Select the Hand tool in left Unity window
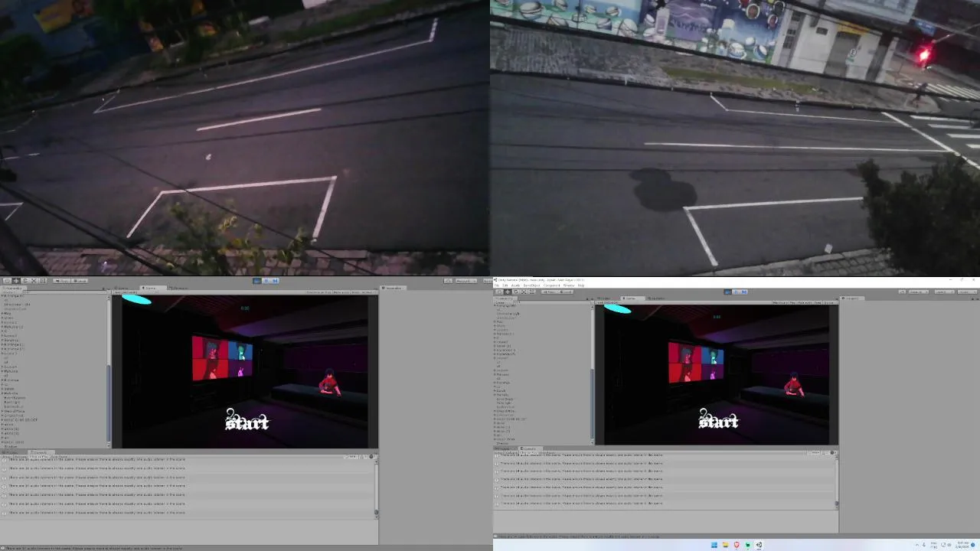Image resolution: width=980 pixels, height=551 pixels. 7,281
